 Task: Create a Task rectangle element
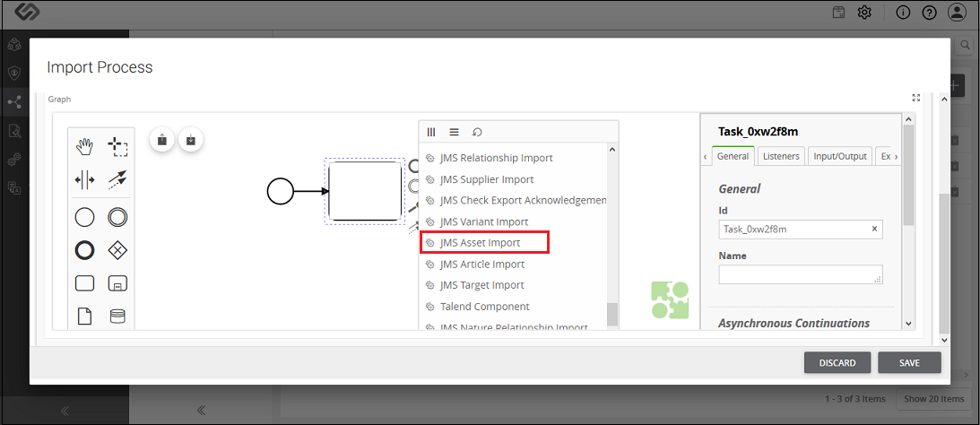tap(84, 283)
